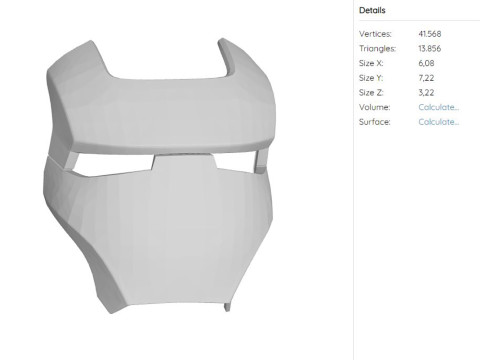Click the Triangles label
480x360 pixels.
tap(377, 49)
